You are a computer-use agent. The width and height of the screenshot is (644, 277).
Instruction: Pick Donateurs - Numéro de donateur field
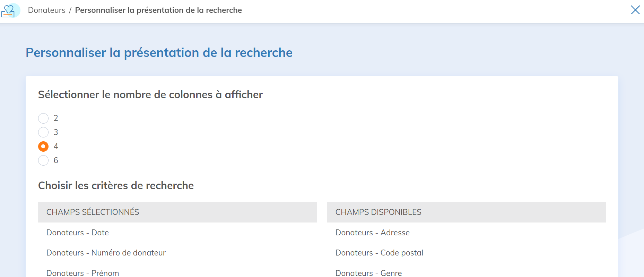[x=106, y=253]
